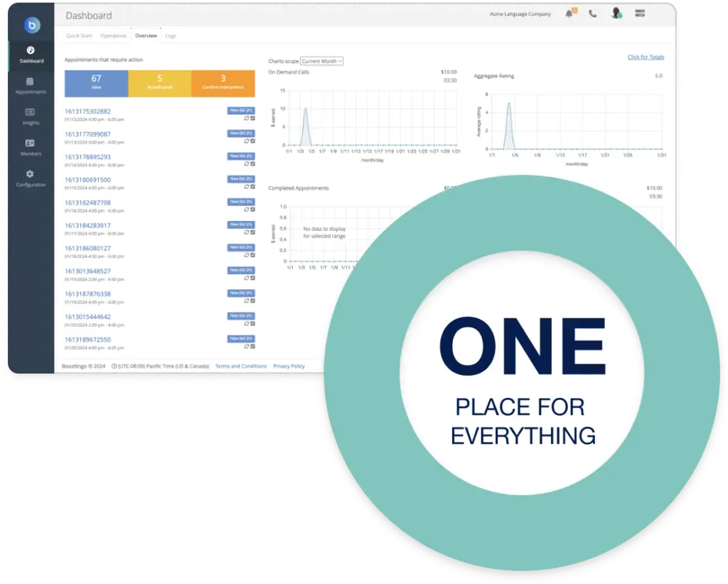
Task: Expand the Charts scope Current Month dropdown
Action: pos(322,61)
